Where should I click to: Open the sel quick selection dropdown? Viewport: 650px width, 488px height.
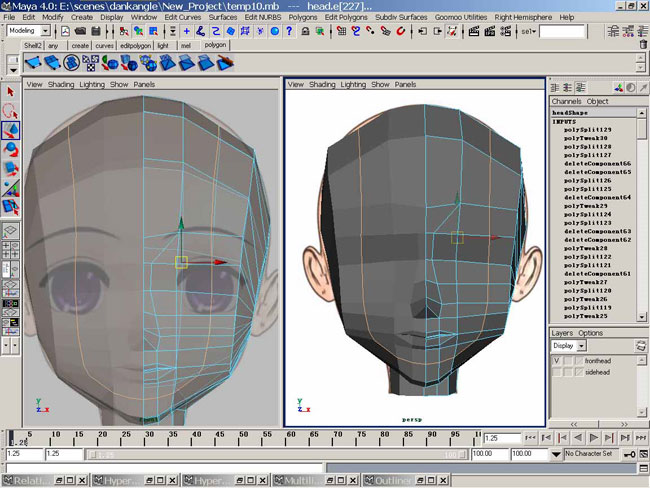click(529, 31)
